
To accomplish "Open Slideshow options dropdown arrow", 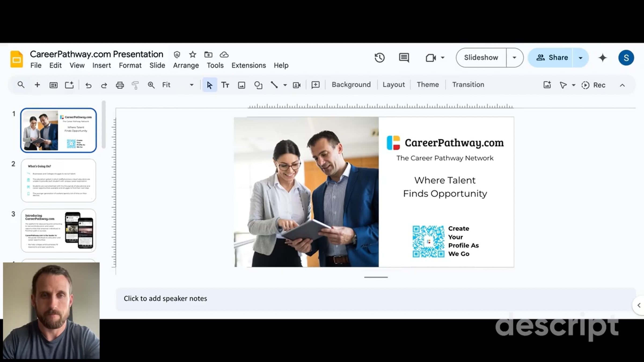I will tap(514, 58).
